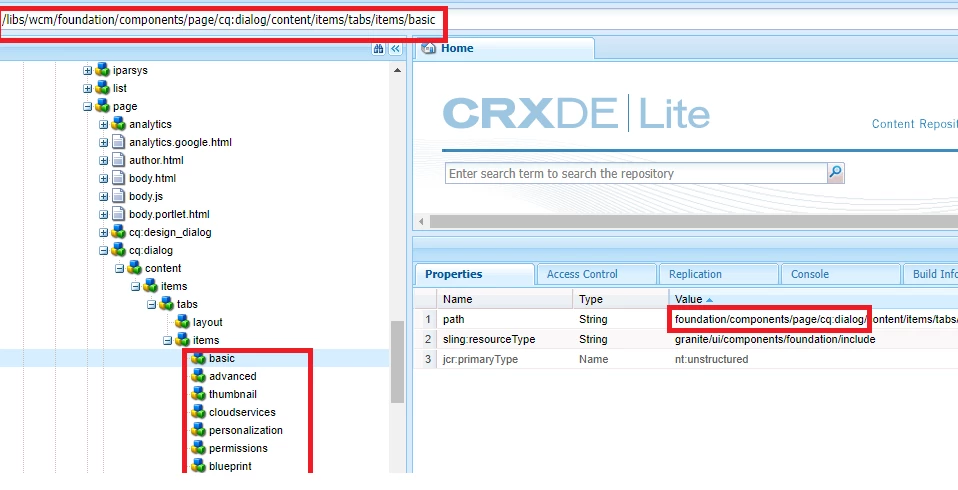958x490 pixels.
Task: Expand the analytics tree node
Action: pos(103,125)
